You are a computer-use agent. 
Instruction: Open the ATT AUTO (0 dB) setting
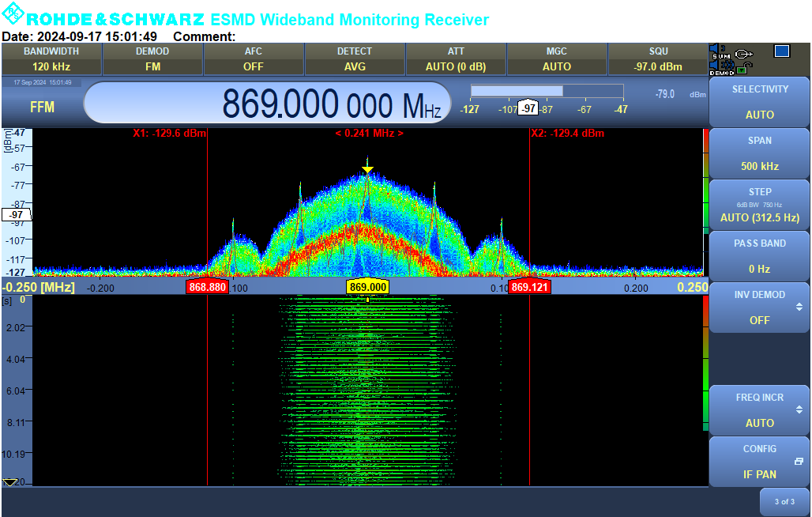coord(456,59)
